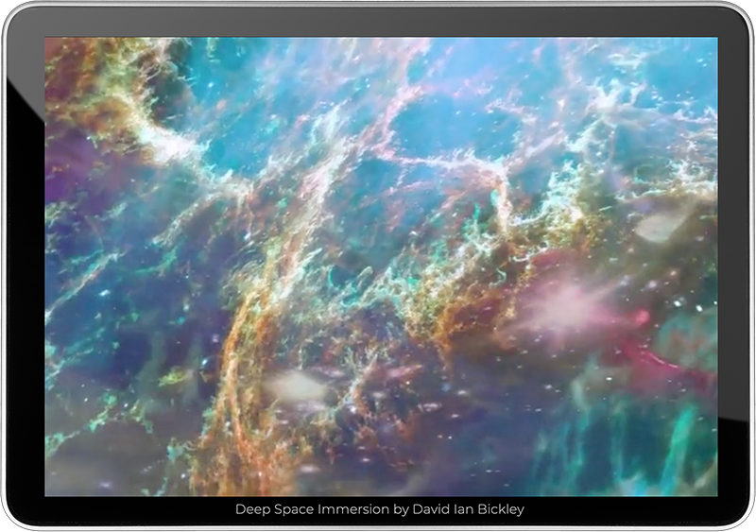
Task: Click the 'Deep Space Immersion by David Ian Bickley' caption
Action: point(380,509)
